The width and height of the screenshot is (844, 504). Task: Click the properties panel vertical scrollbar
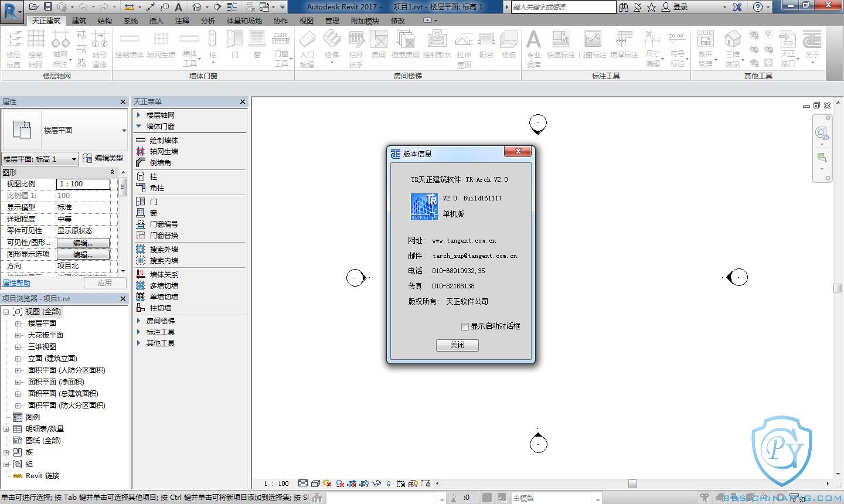[x=122, y=222]
